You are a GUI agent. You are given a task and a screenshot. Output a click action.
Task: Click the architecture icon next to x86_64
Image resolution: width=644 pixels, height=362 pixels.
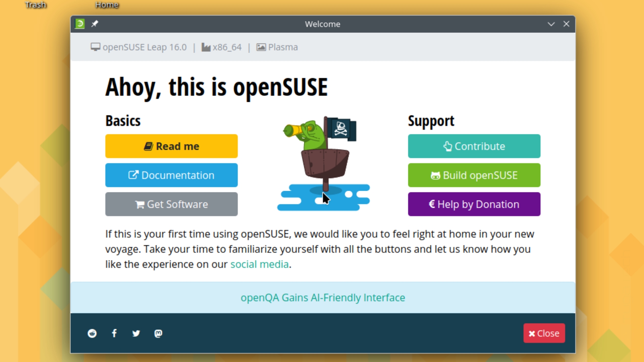tap(206, 47)
